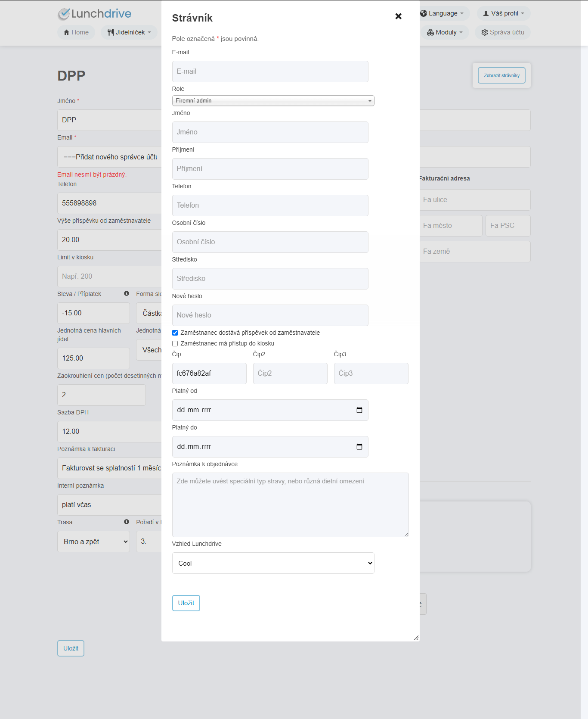588x719 pixels.
Task: Click the Lunchdrive logo checkmark icon
Action: 64,14
